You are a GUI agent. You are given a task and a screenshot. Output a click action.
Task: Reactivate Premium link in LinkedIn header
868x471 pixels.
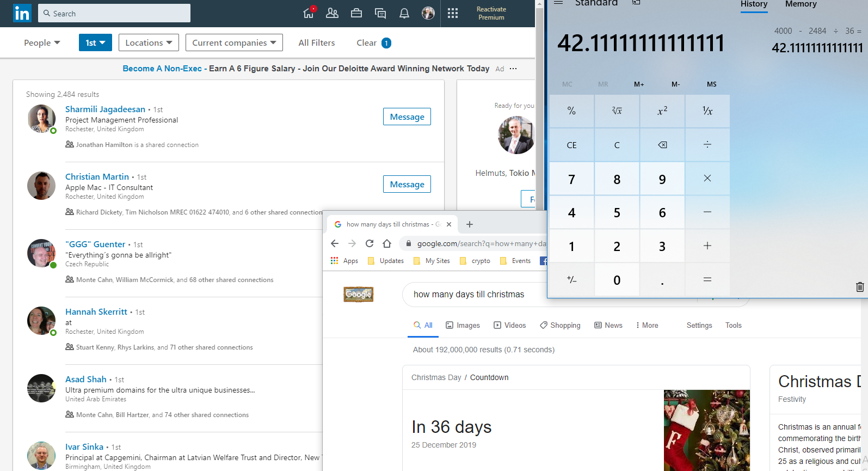[x=491, y=13]
